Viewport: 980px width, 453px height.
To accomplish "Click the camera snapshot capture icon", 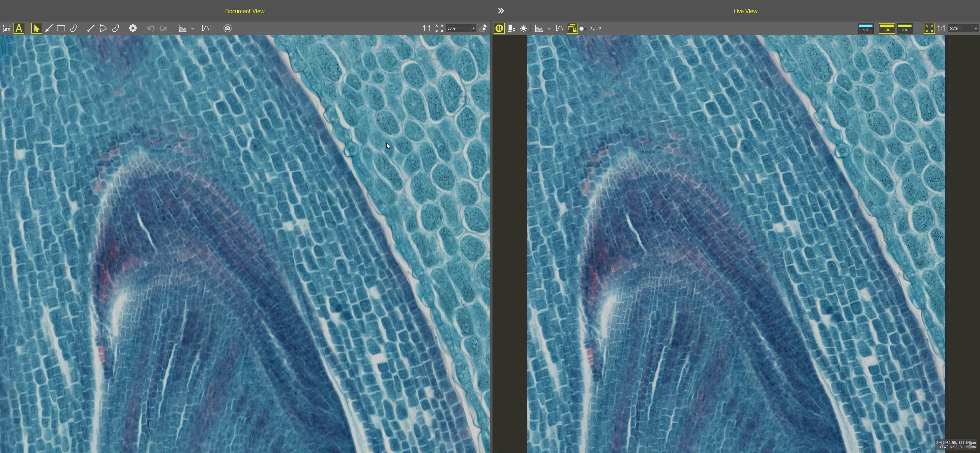I will click(228, 29).
